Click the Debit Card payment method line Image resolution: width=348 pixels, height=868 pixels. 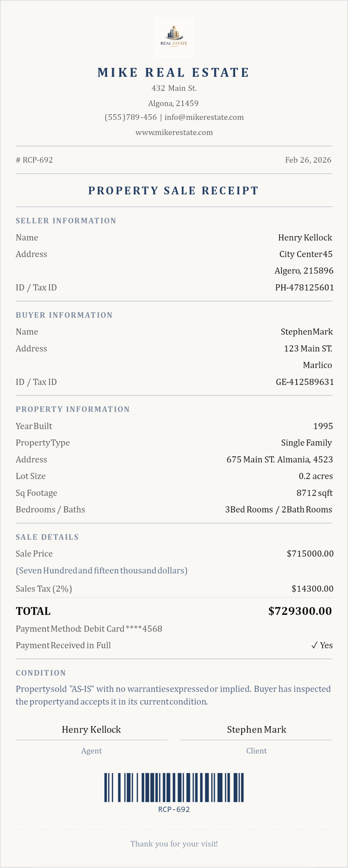coord(89,629)
